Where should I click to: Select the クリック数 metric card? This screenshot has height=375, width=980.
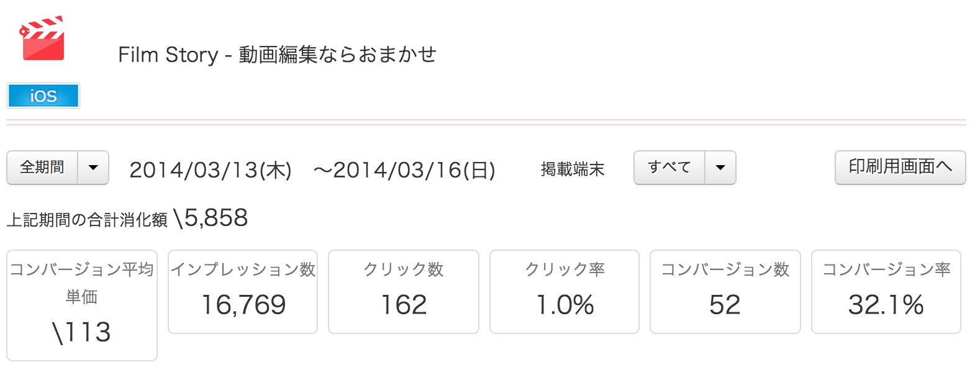point(404,292)
